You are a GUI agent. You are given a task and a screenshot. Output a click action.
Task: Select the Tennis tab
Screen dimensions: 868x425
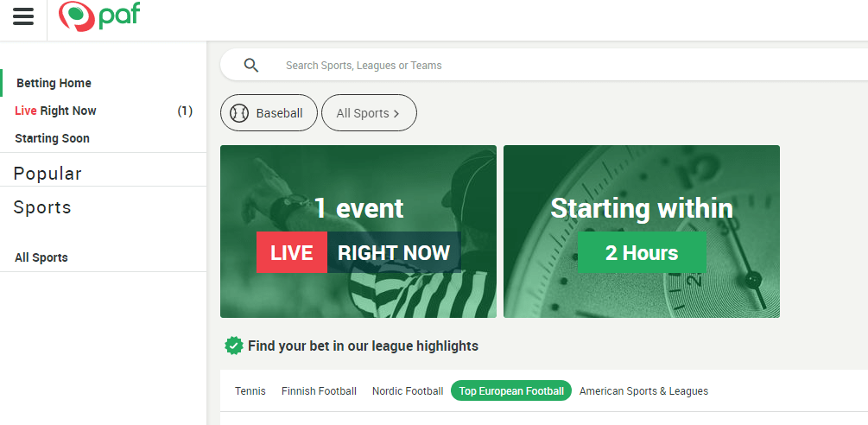click(x=250, y=390)
